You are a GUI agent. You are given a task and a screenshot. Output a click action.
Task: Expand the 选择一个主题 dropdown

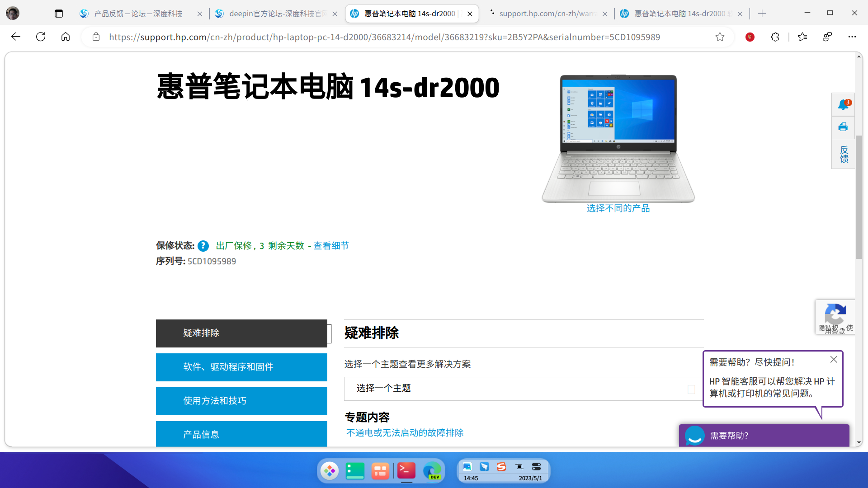pos(520,389)
